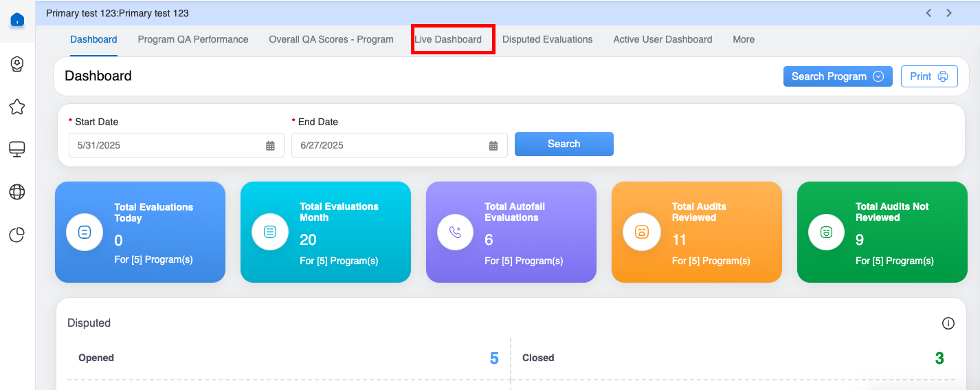Open the Start Date calendar picker icon
The image size is (980, 390).
tap(270, 145)
